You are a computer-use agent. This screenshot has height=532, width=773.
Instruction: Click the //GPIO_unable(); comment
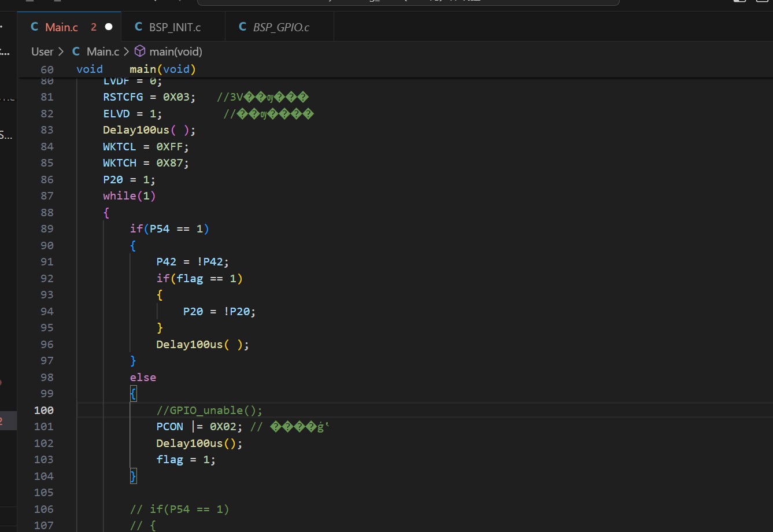click(209, 410)
